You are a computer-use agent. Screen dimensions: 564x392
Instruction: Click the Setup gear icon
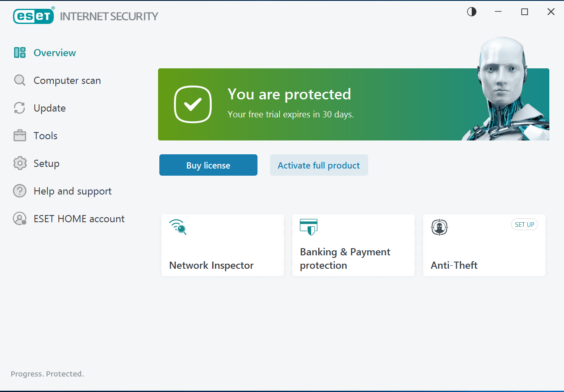[19, 163]
